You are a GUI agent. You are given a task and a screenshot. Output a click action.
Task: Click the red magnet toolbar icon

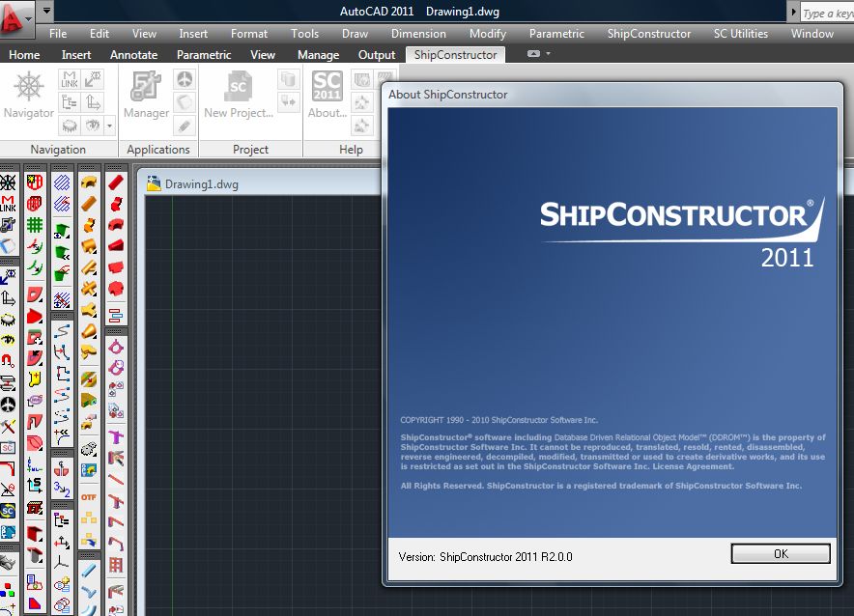8,360
